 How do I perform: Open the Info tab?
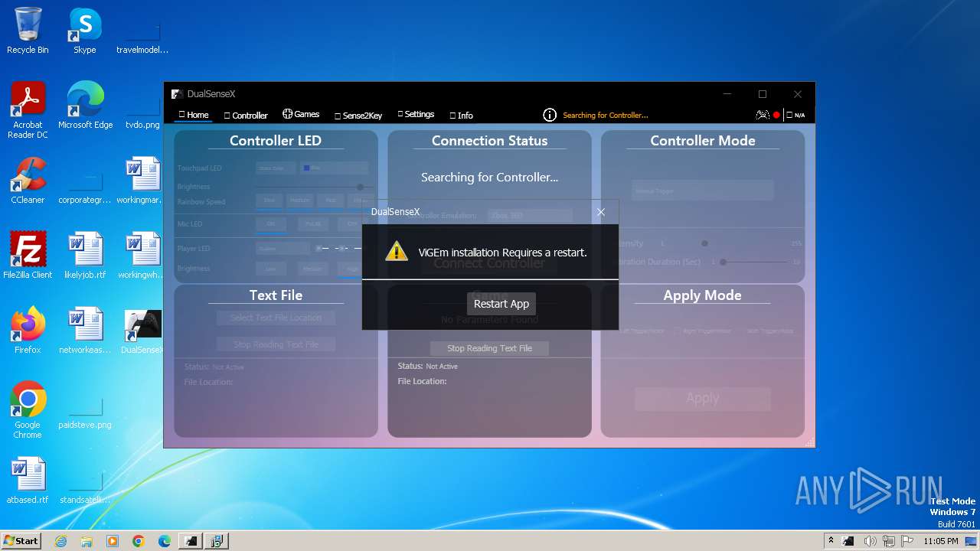pyautogui.click(x=462, y=116)
